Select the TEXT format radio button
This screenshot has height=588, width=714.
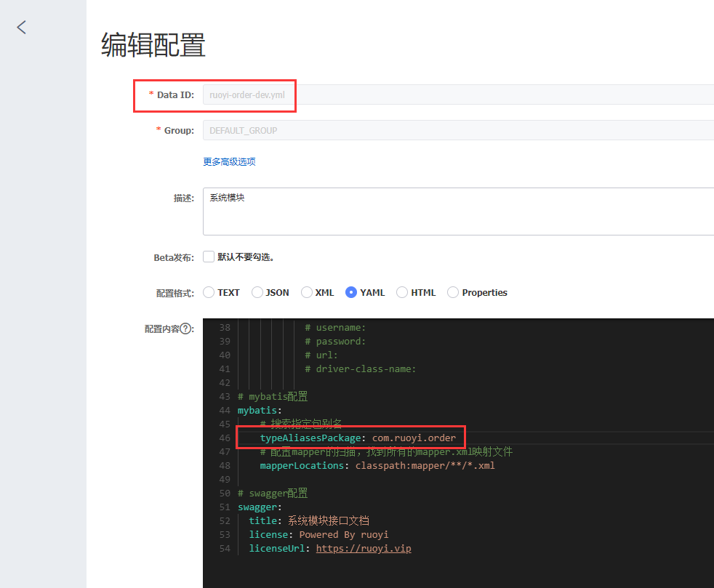coord(209,292)
